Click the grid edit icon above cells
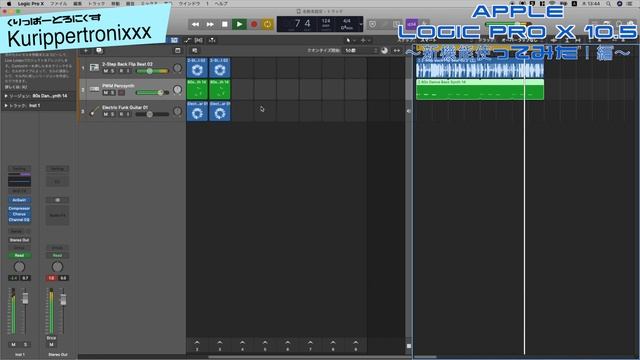 195,51
